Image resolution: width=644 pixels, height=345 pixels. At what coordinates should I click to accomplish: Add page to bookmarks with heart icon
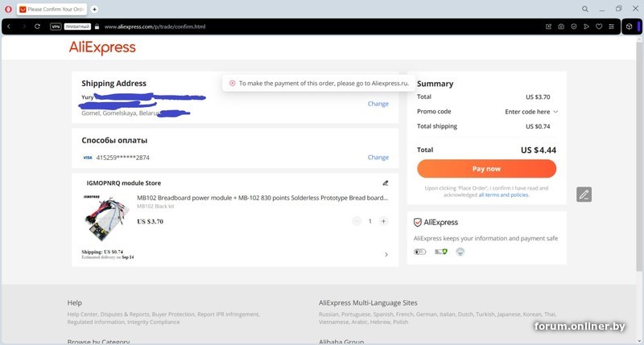pos(599,27)
